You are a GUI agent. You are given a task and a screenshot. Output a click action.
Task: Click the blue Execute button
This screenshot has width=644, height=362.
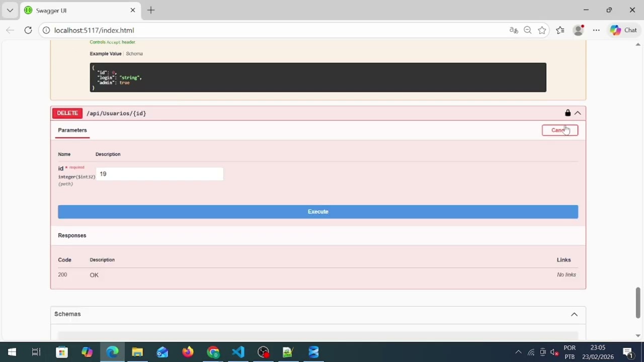click(x=318, y=212)
